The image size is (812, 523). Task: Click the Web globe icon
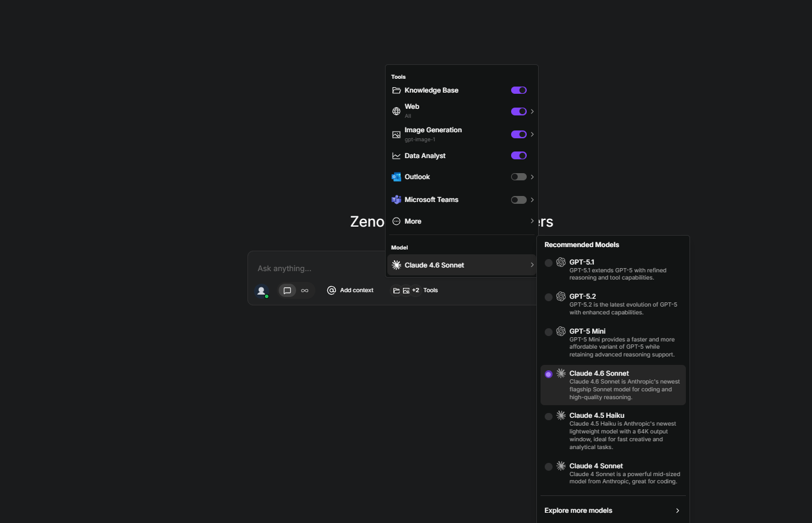coord(396,111)
